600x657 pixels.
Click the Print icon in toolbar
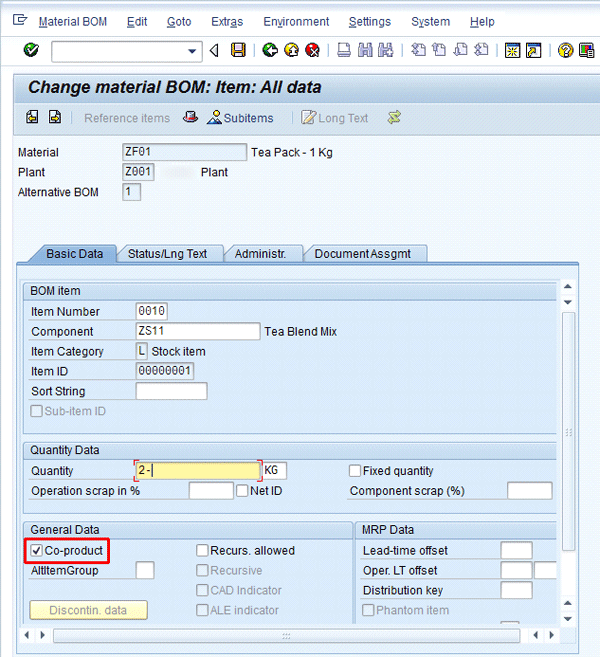343,50
